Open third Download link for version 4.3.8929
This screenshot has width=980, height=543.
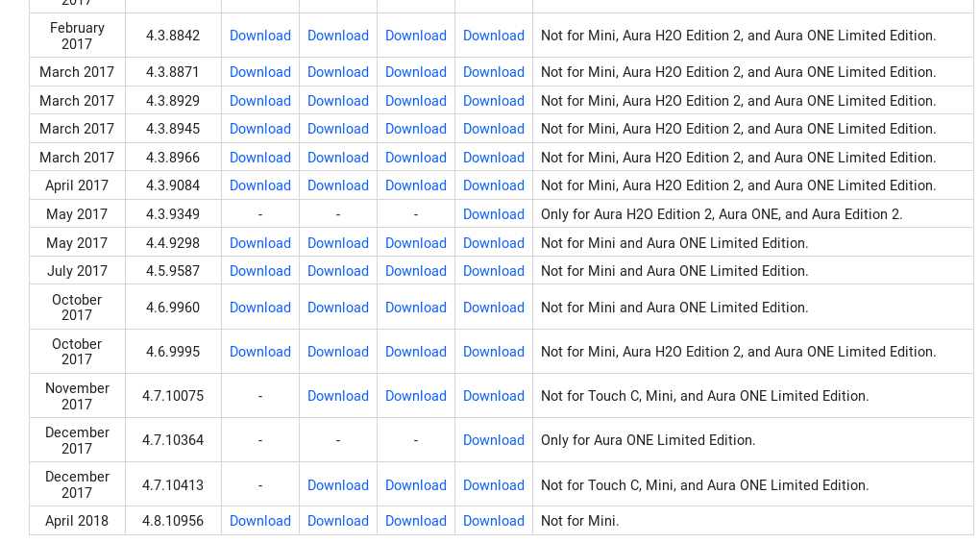(416, 101)
